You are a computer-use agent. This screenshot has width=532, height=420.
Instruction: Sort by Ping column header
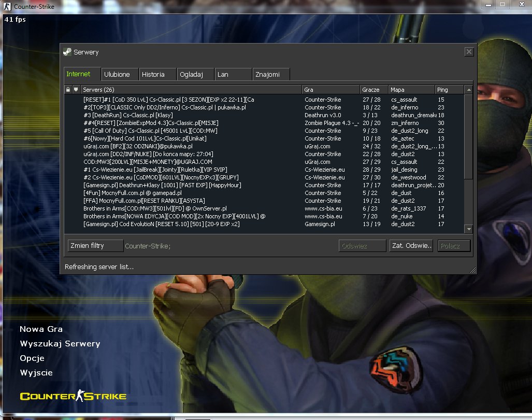pos(449,90)
